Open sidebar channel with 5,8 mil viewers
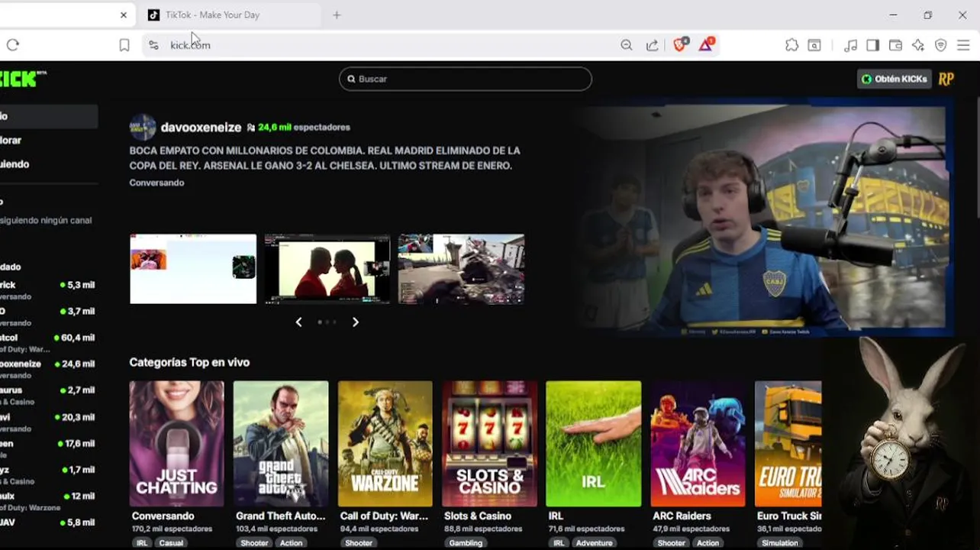 click(x=49, y=523)
